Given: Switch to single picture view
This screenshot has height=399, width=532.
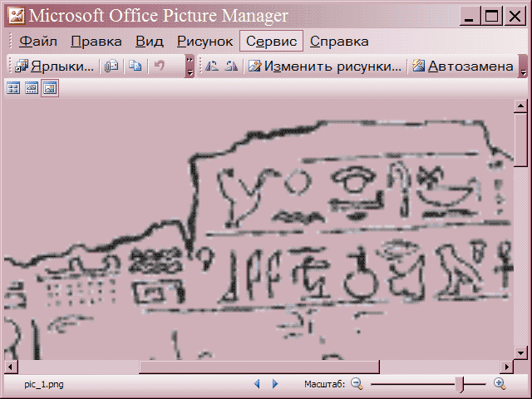Looking at the screenshot, I should (x=50, y=88).
